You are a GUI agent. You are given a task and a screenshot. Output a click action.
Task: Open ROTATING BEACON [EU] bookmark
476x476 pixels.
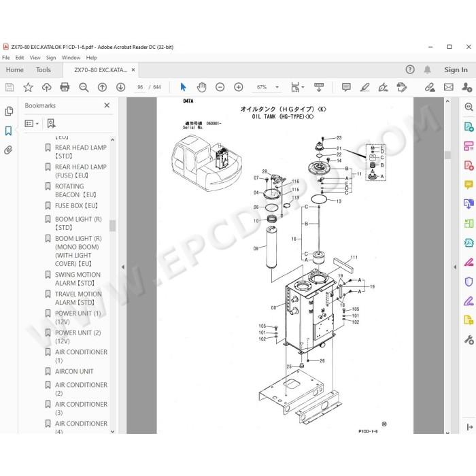(x=75, y=190)
